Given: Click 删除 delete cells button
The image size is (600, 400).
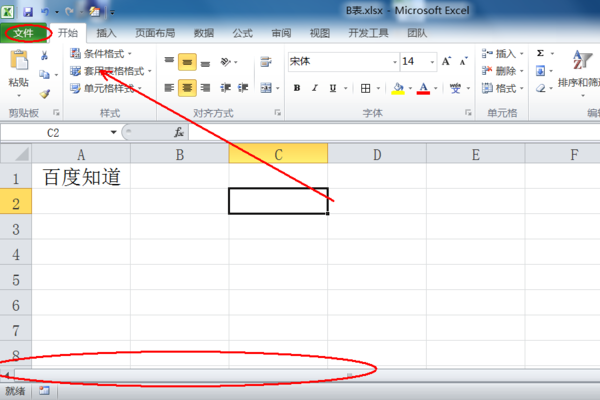Looking at the screenshot, I should coord(502,71).
